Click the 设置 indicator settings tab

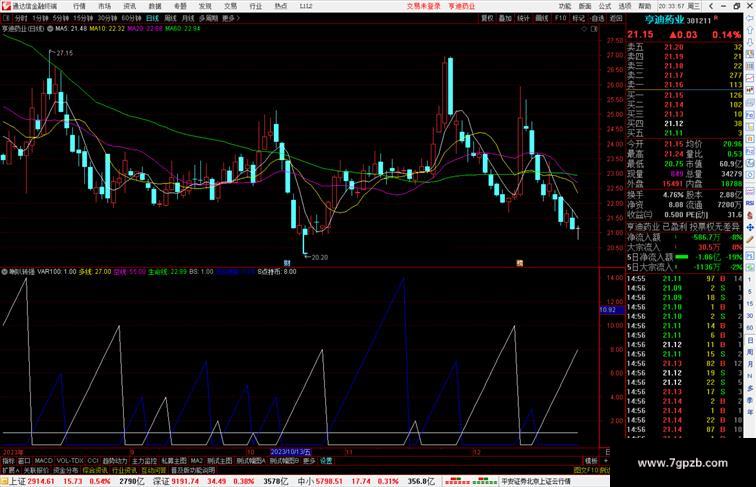point(326,461)
